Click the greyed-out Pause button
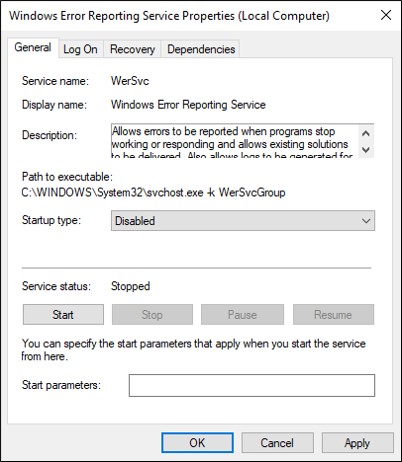This screenshot has width=402, height=462. [242, 314]
